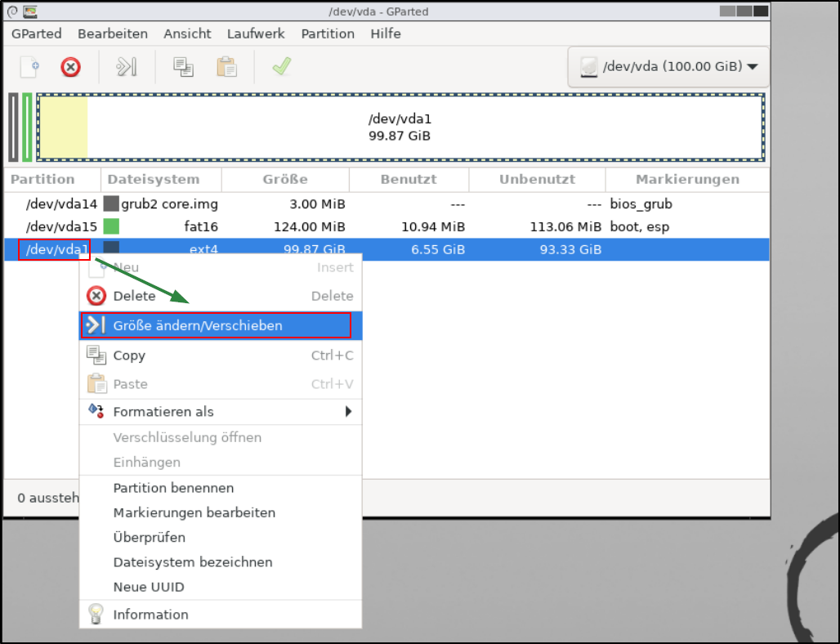Screen dimensions: 840x644
Task: Open the Laufwerk menu
Action: (x=256, y=34)
